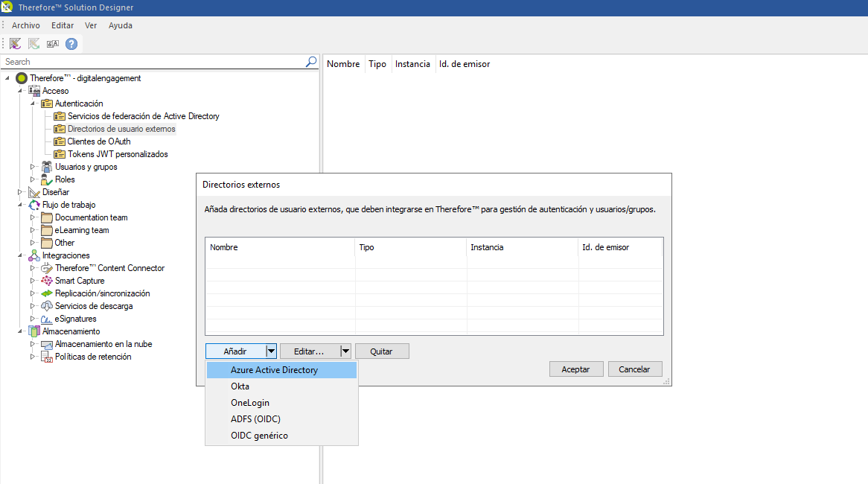Click the Autenticación folder icon

tap(47, 104)
